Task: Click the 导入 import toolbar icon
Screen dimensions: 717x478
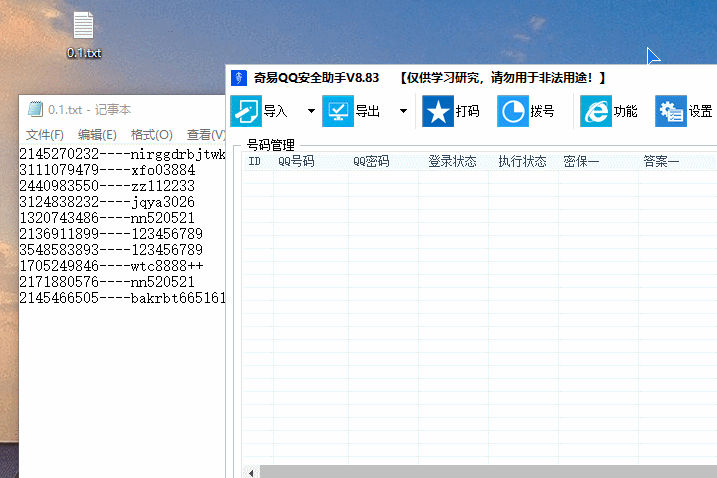Action: [246, 111]
